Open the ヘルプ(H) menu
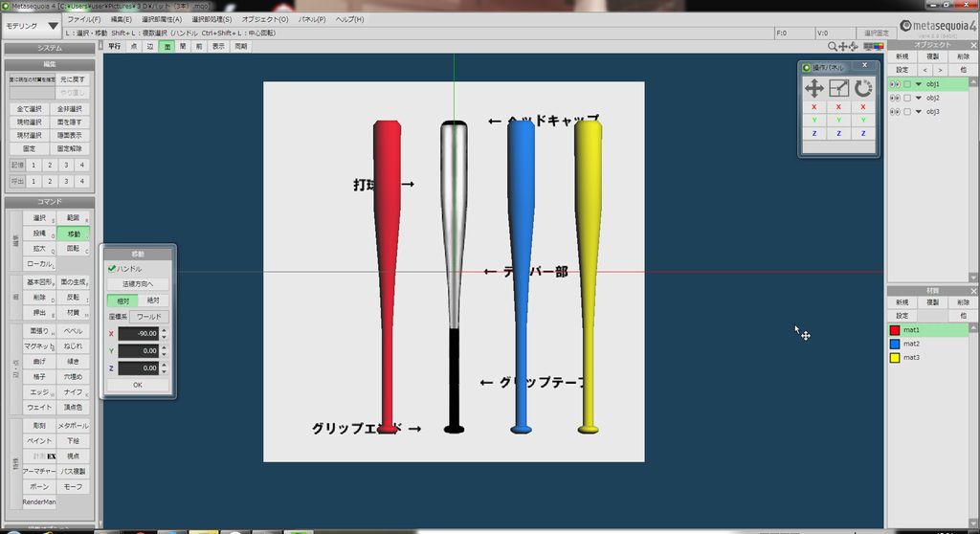The image size is (980, 534). [x=350, y=19]
